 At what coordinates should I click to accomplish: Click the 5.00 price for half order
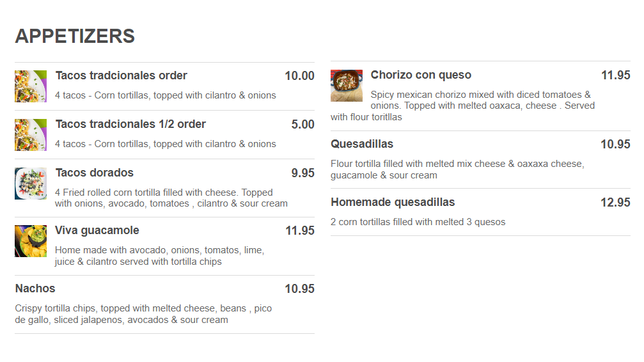tap(302, 124)
